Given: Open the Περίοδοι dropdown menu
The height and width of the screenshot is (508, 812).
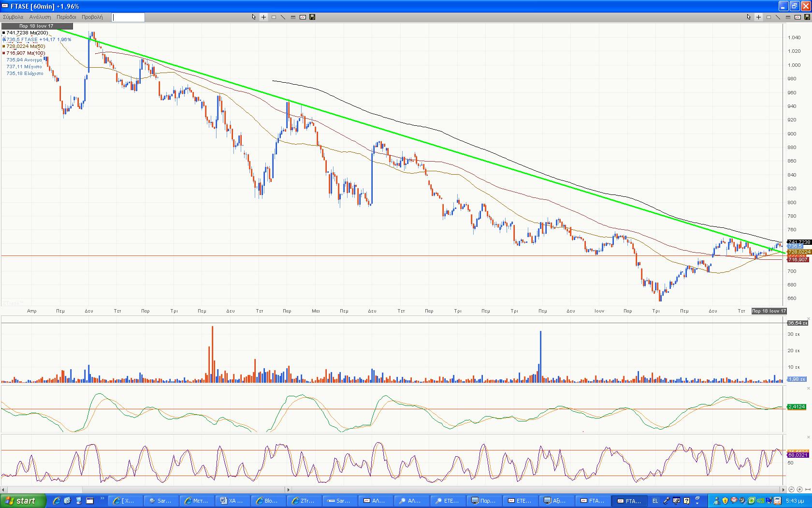Looking at the screenshot, I should pyautogui.click(x=66, y=17).
